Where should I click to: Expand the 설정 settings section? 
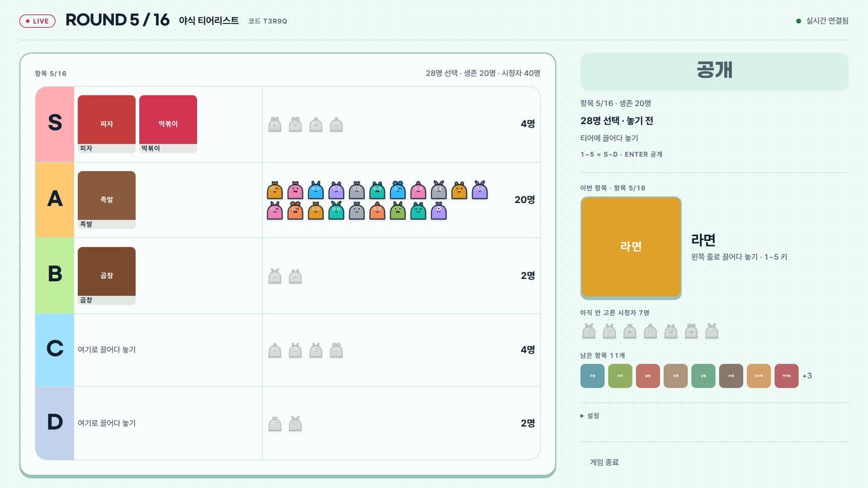590,415
